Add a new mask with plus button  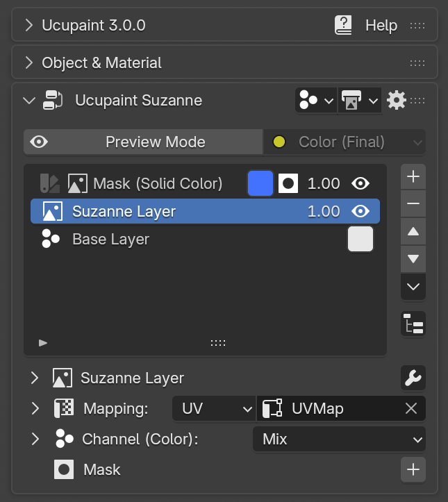point(413,469)
